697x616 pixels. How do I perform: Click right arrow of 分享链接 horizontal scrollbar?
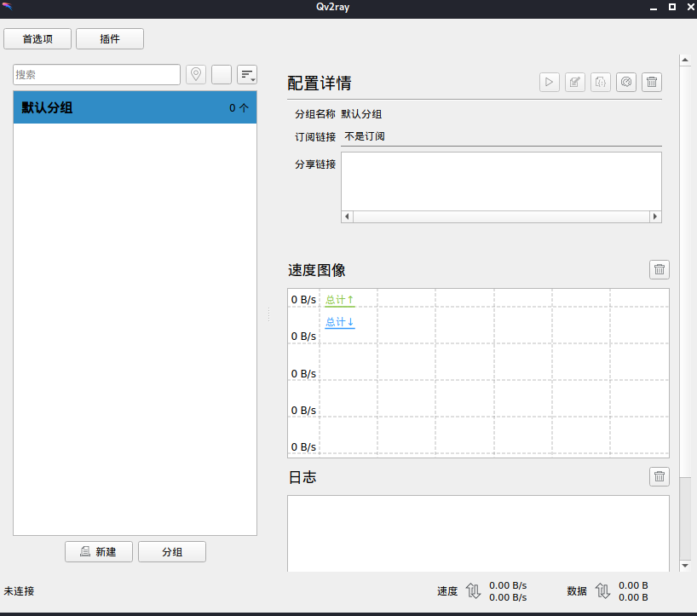point(655,216)
